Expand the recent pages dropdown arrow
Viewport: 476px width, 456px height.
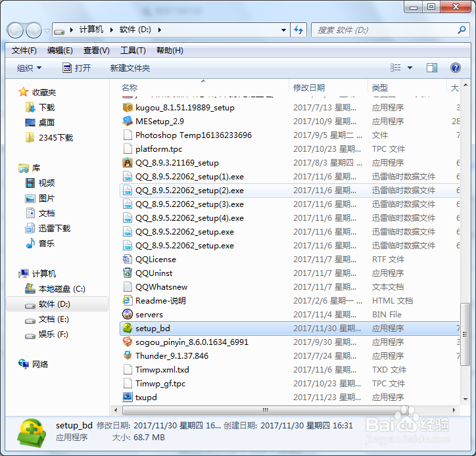coord(47,31)
